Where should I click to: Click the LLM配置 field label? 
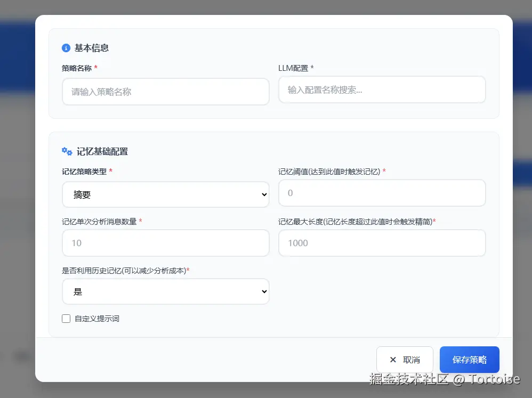[x=293, y=68]
